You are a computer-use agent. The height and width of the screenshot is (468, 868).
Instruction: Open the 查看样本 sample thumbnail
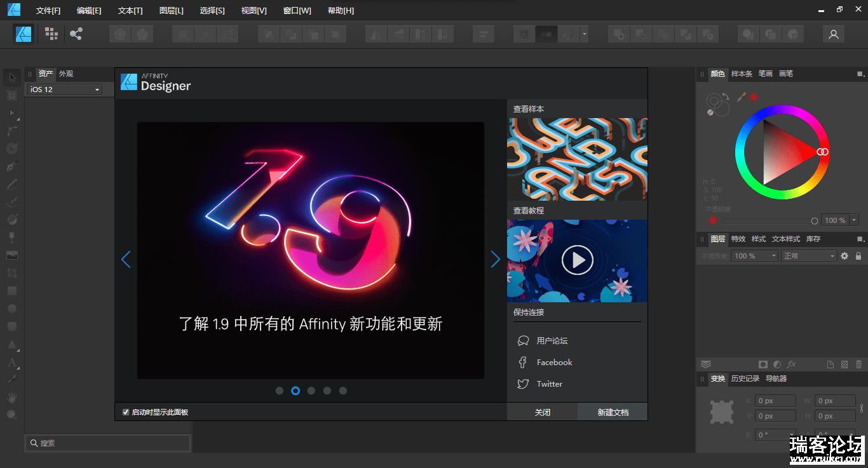pyautogui.click(x=577, y=159)
